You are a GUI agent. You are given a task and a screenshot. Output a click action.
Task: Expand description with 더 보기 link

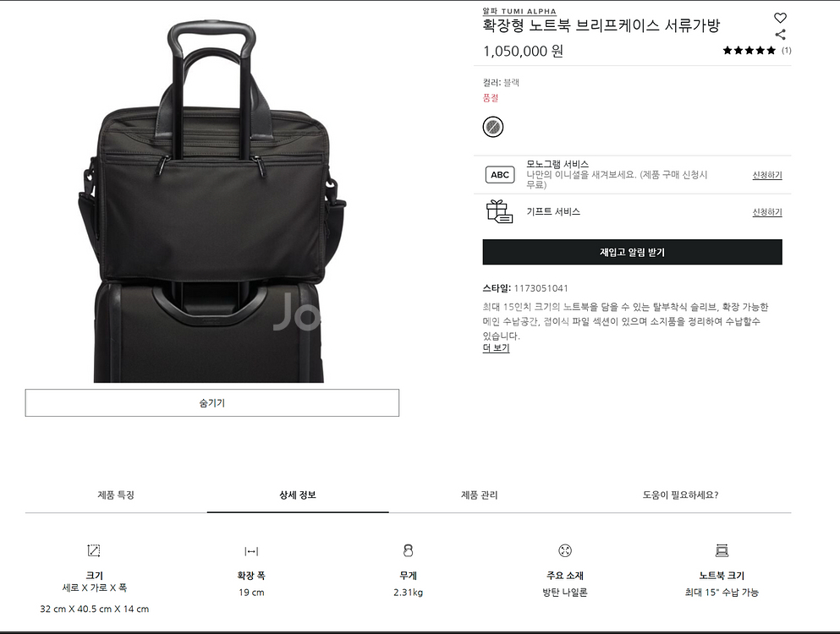click(496, 348)
